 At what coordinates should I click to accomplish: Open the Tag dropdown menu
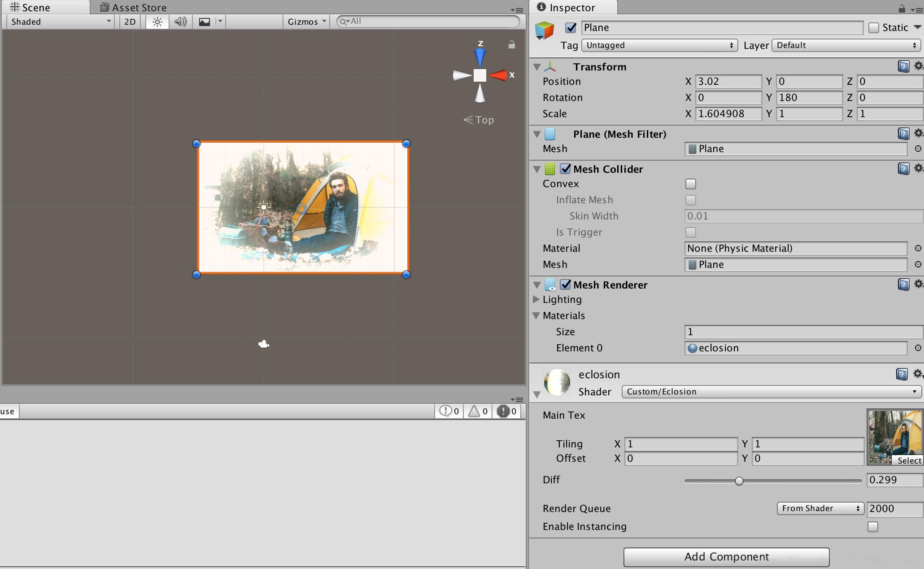tap(657, 45)
